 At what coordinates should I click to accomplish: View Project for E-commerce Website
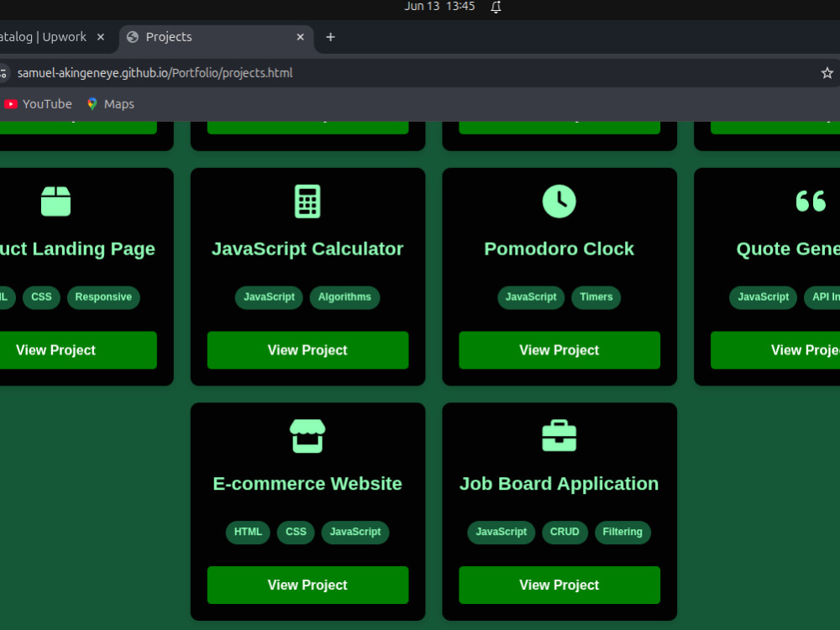coord(307,585)
